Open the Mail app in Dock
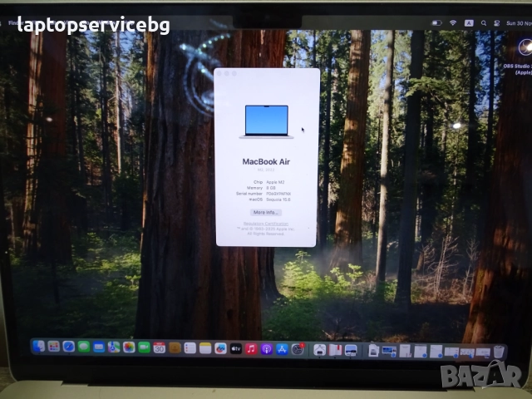532x399 pixels. [99, 347]
